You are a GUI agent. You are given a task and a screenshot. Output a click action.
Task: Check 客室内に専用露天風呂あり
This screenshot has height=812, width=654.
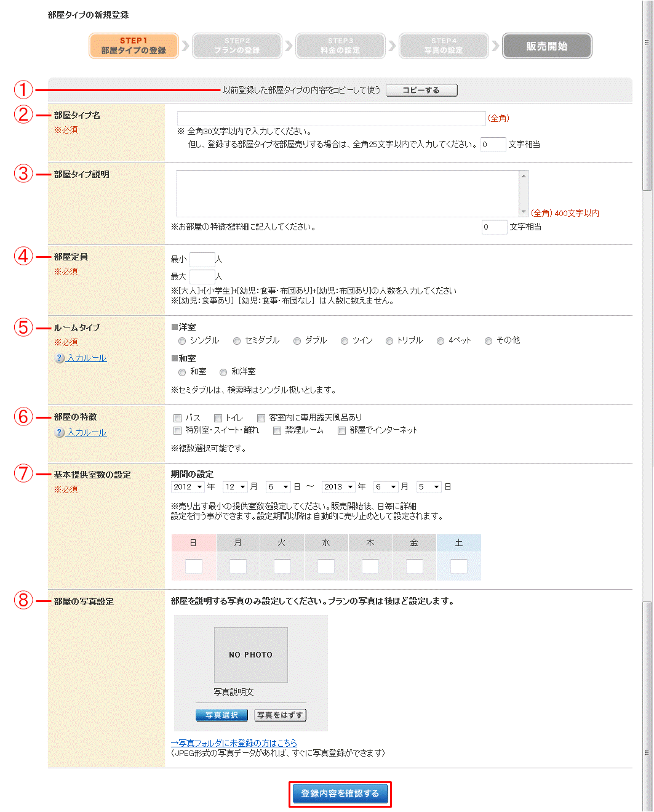pos(261,417)
